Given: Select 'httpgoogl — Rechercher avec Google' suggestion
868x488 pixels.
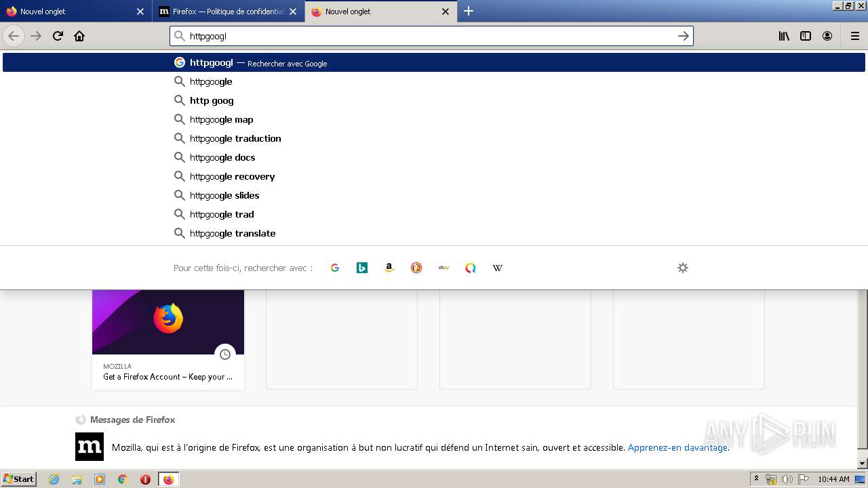Looking at the screenshot, I should [434, 62].
